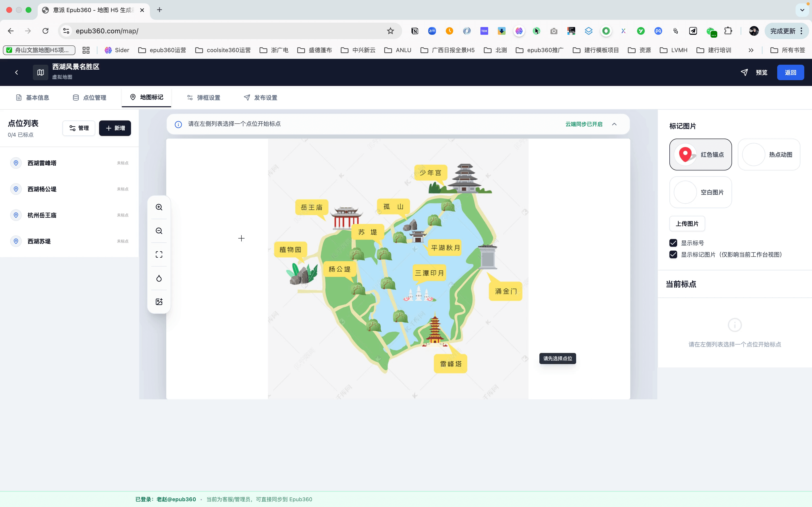The width and height of the screenshot is (812, 507).
Task: Expand the hidden bookmarks overflow arrows
Action: (x=751, y=50)
